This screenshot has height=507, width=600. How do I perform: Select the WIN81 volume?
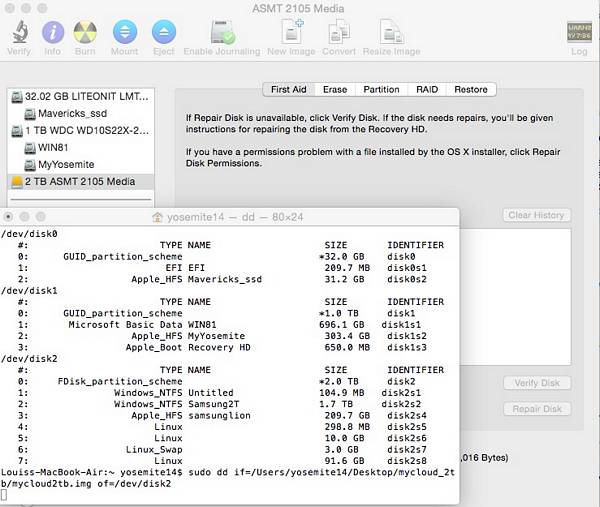coord(54,148)
